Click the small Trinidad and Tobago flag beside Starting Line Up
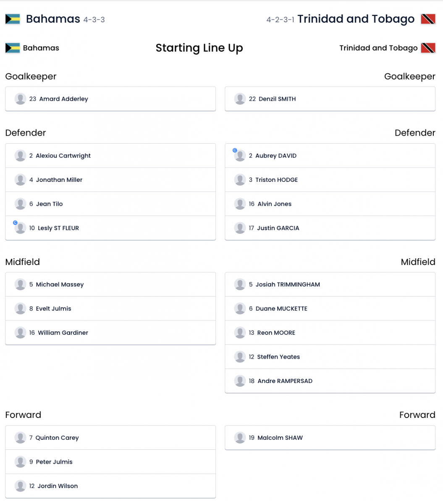 coord(428,48)
